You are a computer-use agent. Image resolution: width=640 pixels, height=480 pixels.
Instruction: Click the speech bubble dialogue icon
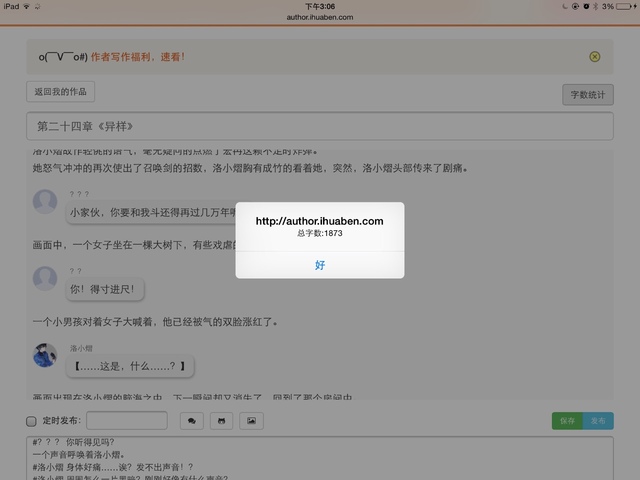(x=192, y=421)
